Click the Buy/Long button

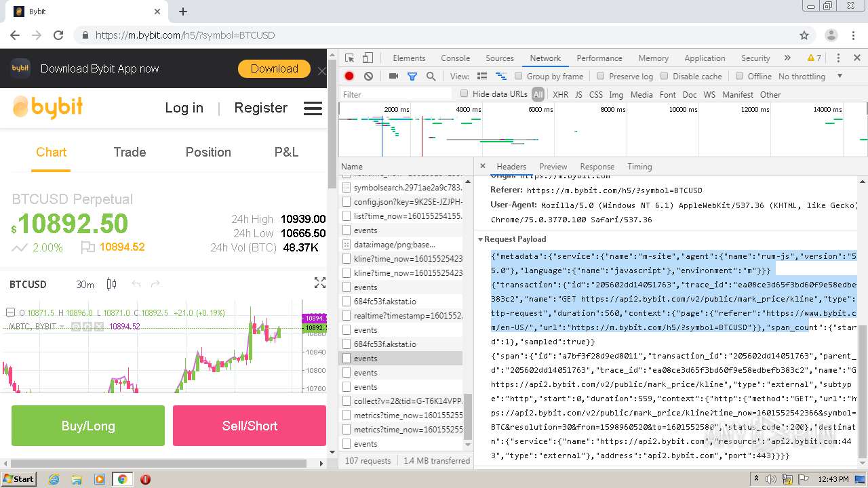coord(88,426)
